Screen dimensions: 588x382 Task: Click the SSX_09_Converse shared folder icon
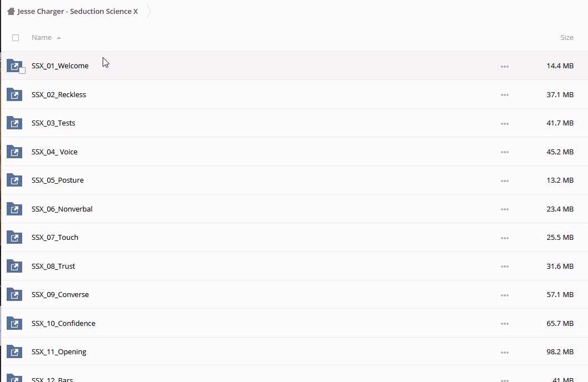(x=14, y=295)
